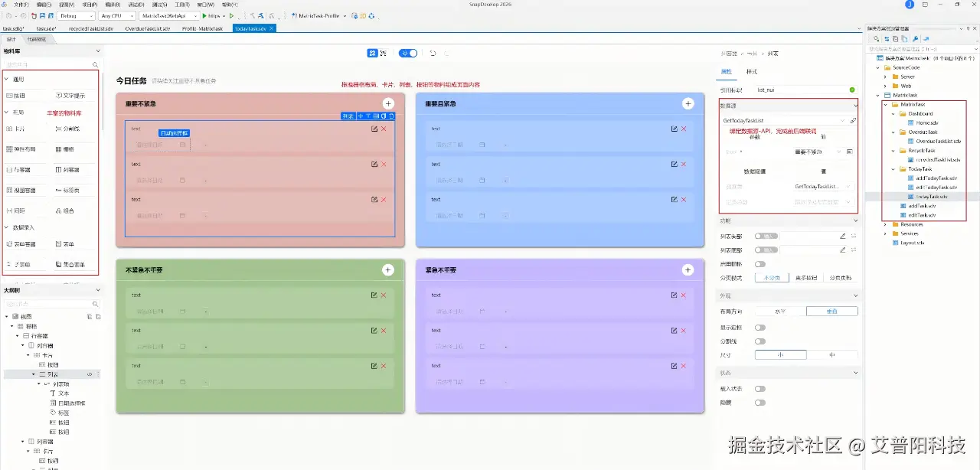Click expression icon beside 重要不紧急 parameter

(850, 152)
